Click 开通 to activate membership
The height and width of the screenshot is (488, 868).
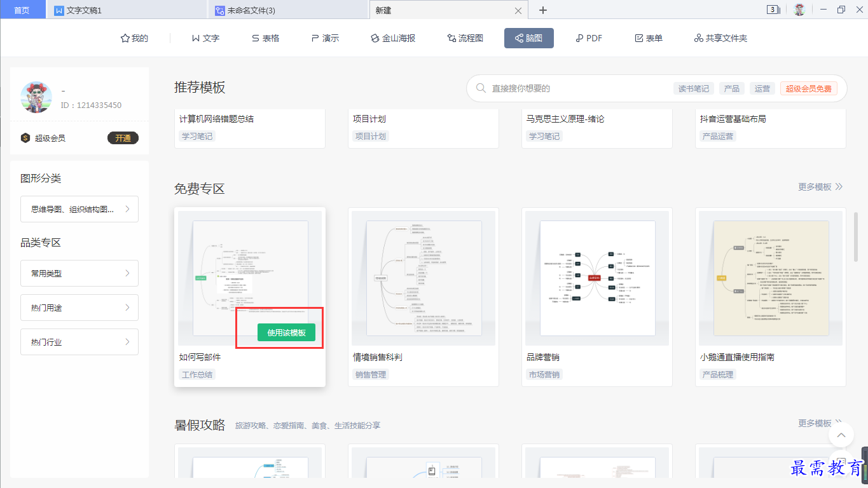tap(123, 138)
